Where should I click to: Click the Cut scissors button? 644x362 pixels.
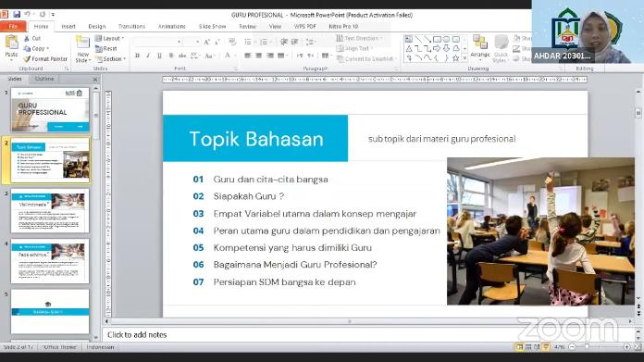(x=32, y=38)
